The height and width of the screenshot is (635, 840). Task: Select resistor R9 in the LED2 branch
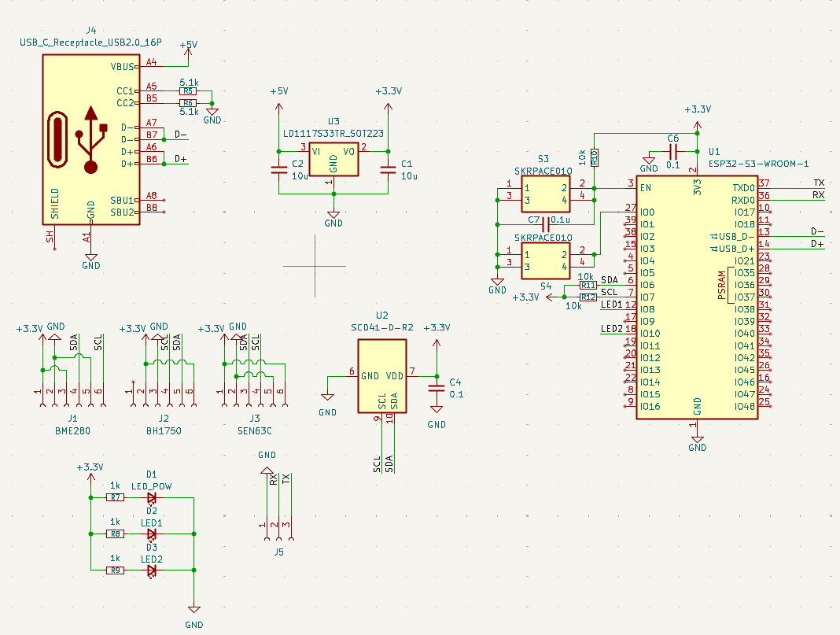(115, 570)
